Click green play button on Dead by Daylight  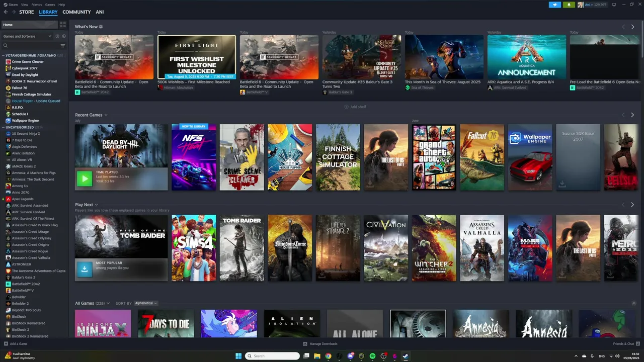(85, 178)
